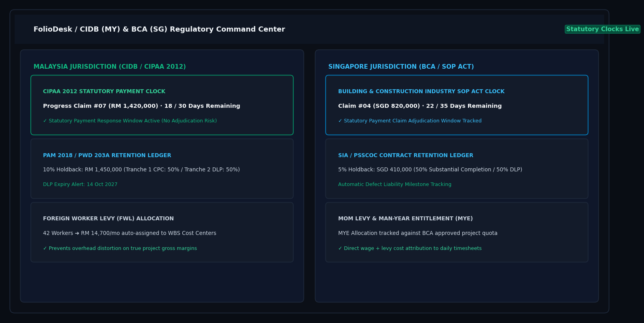Select 42 Workers RM 14,700/mo line
Image resolution: width=644 pixels, height=323 pixels.
pyautogui.click(x=129, y=233)
